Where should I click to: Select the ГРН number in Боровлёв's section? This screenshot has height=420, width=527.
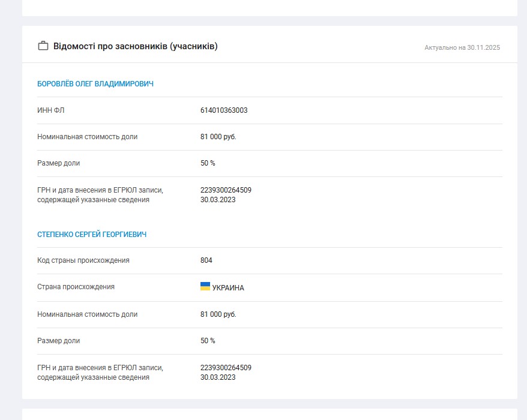226,190
